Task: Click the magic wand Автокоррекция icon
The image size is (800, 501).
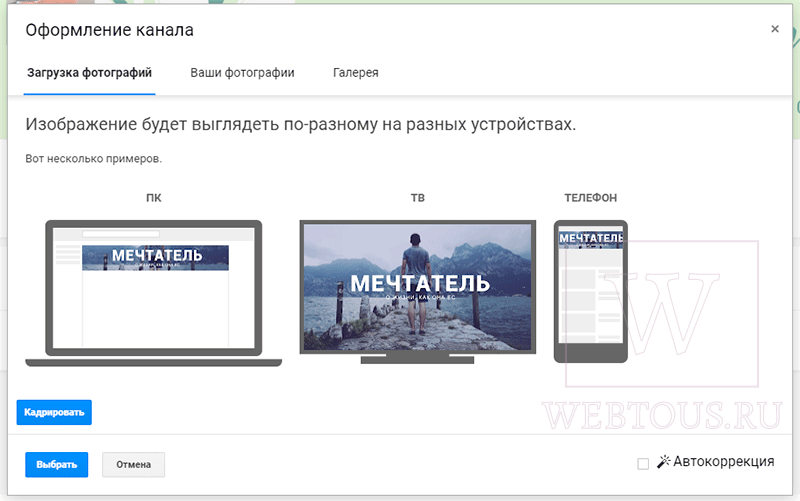Action: point(663,462)
